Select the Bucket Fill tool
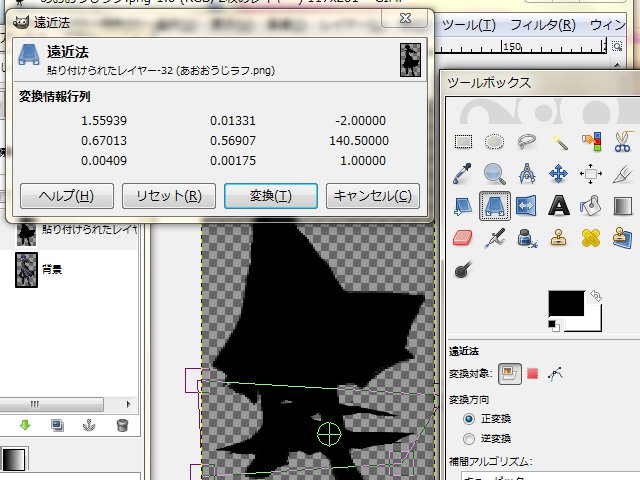 (591, 206)
